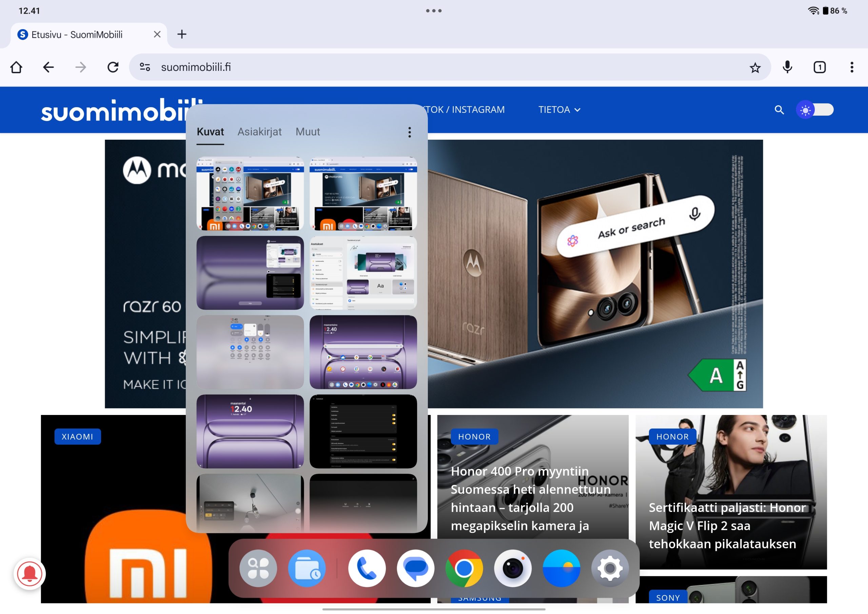The image size is (868, 614).
Task: Read the Sertifikaatti paljasti Honor Magic V article
Action: point(727,526)
